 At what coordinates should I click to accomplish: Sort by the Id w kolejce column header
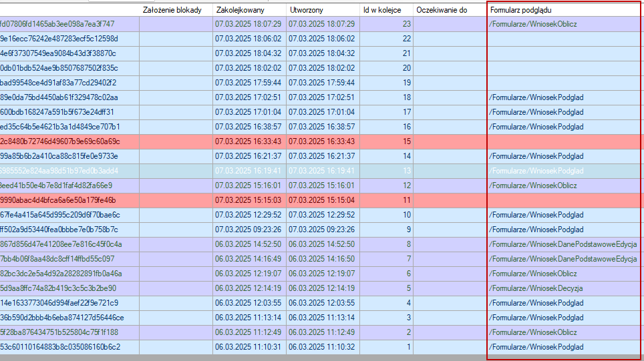click(387, 10)
